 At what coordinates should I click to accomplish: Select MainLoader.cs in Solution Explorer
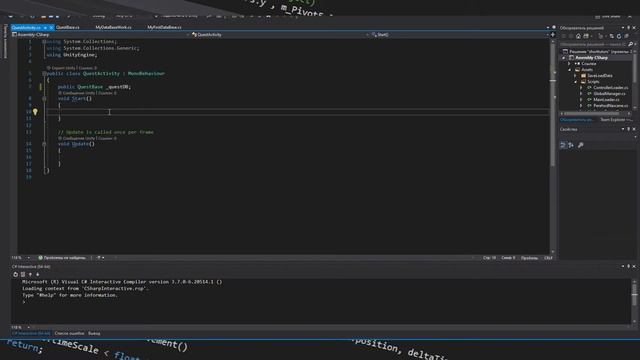pos(606,100)
